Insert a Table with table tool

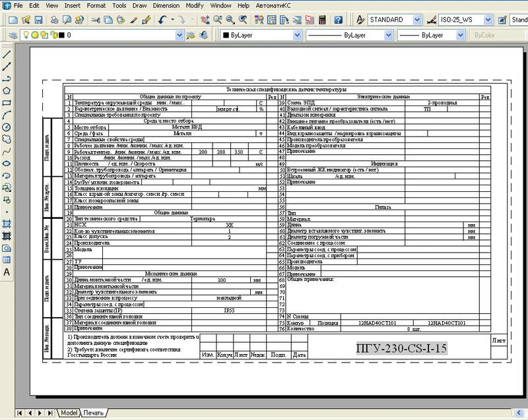pos(7,260)
